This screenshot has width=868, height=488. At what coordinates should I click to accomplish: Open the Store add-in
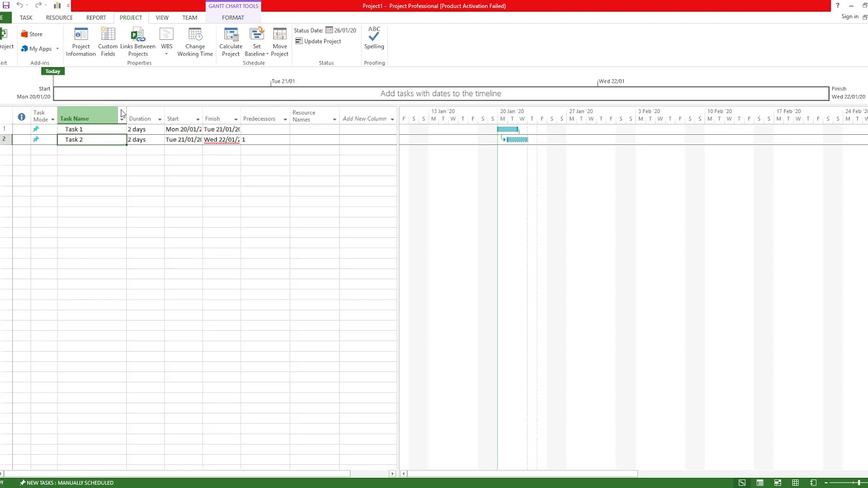coord(32,34)
